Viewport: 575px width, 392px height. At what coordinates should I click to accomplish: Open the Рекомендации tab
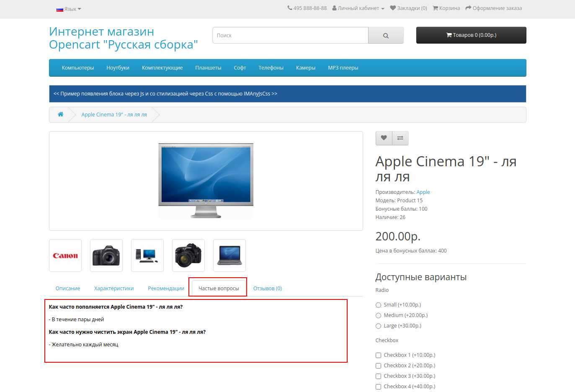point(166,288)
